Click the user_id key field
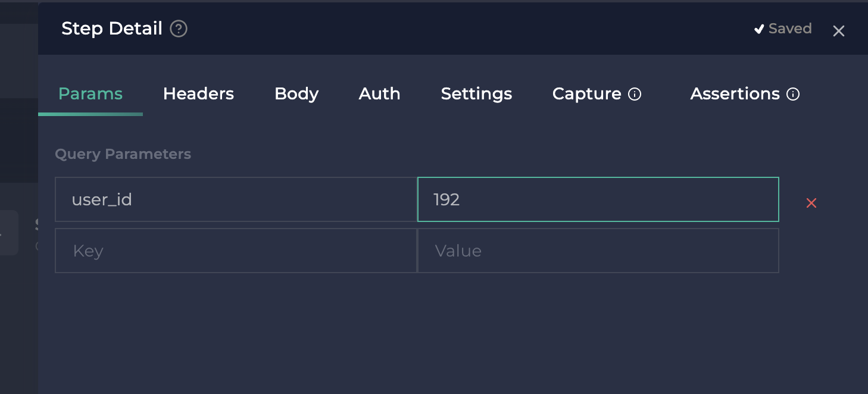Image resolution: width=868 pixels, height=394 pixels. click(236, 199)
